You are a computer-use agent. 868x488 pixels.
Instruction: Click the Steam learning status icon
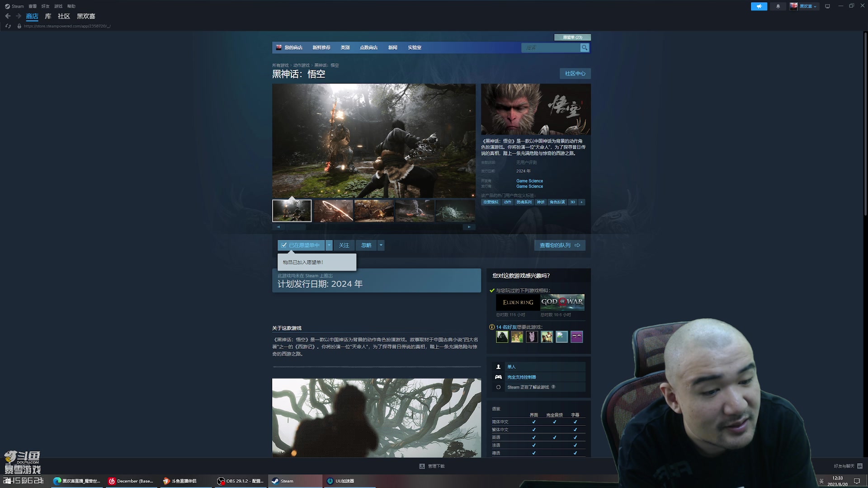(x=498, y=387)
